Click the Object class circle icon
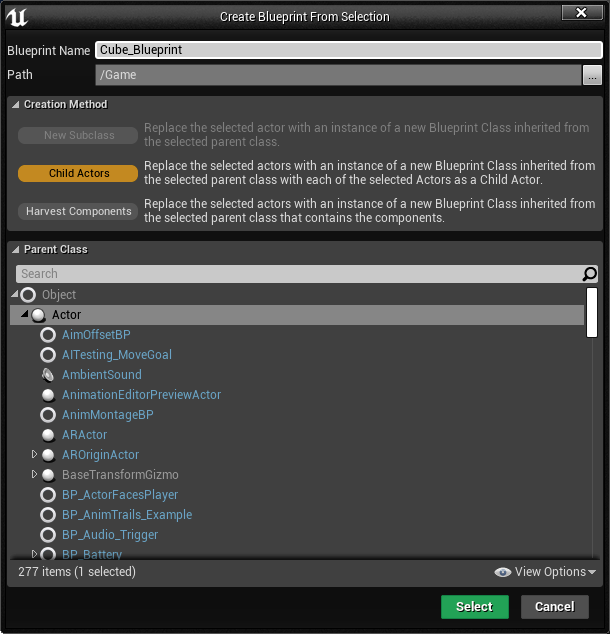 coord(28,295)
